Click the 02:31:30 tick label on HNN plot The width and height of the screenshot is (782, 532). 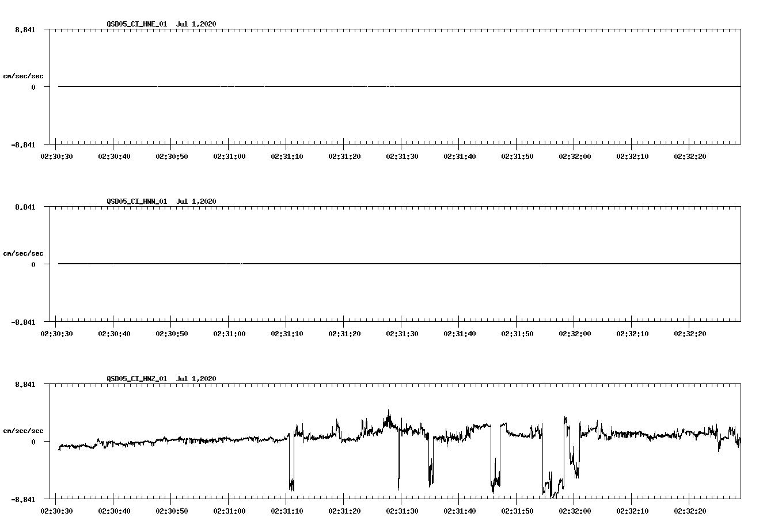402,334
